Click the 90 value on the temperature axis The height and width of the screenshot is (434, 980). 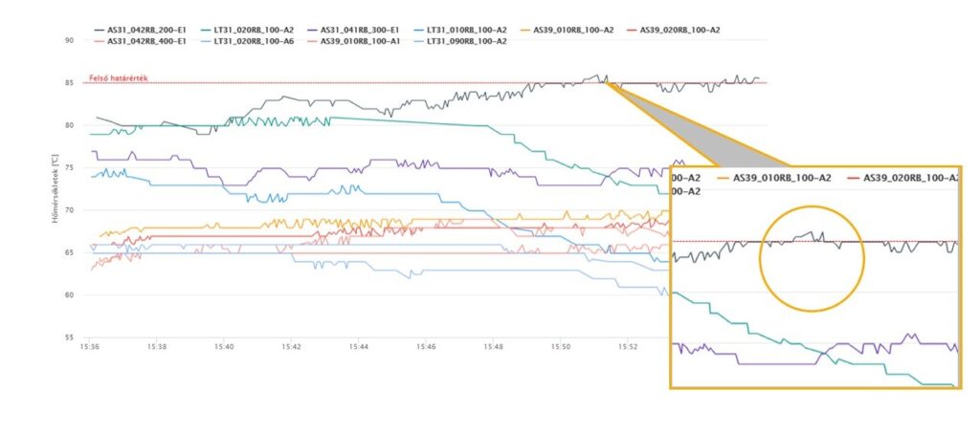tap(69, 40)
